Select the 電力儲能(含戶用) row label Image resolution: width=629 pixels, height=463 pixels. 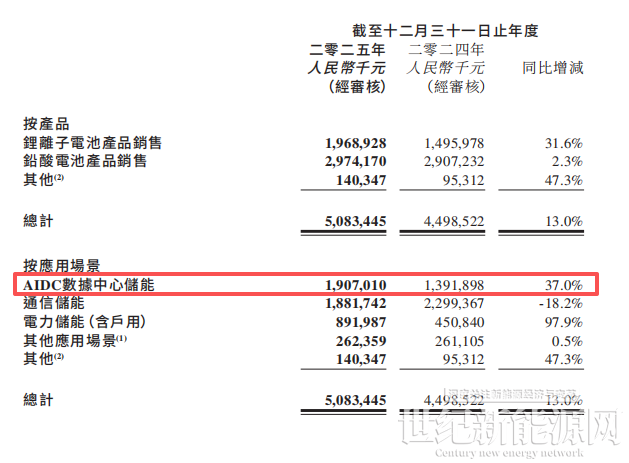85,320
